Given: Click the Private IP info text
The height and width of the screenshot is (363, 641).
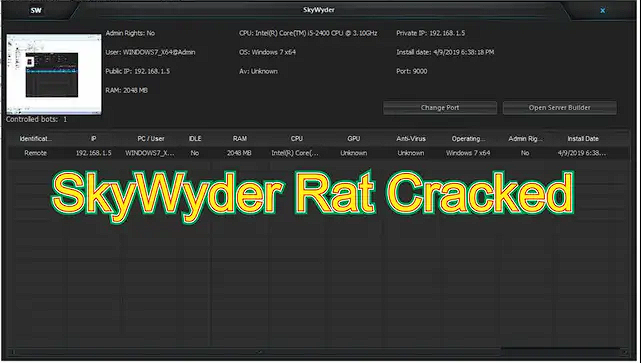Looking at the screenshot, I should [430, 33].
